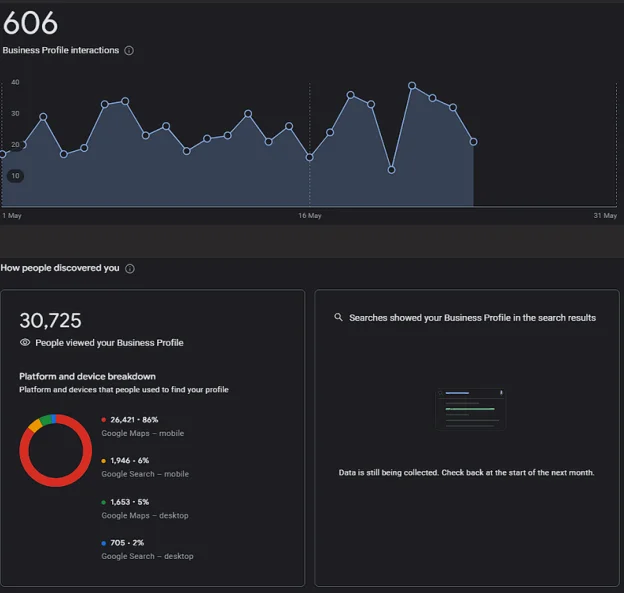624x593 pixels.
Task: Click the 31 May axis label
Action: 604,216
